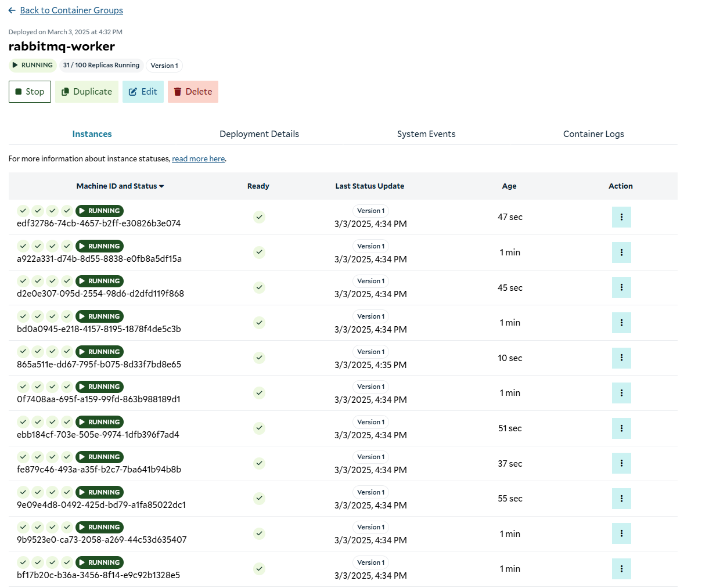Screen dimensions: 709x588
Task: Select machine ID edf32786-74cb-4657-b2ff-e30826b3e074
Action: (x=99, y=223)
